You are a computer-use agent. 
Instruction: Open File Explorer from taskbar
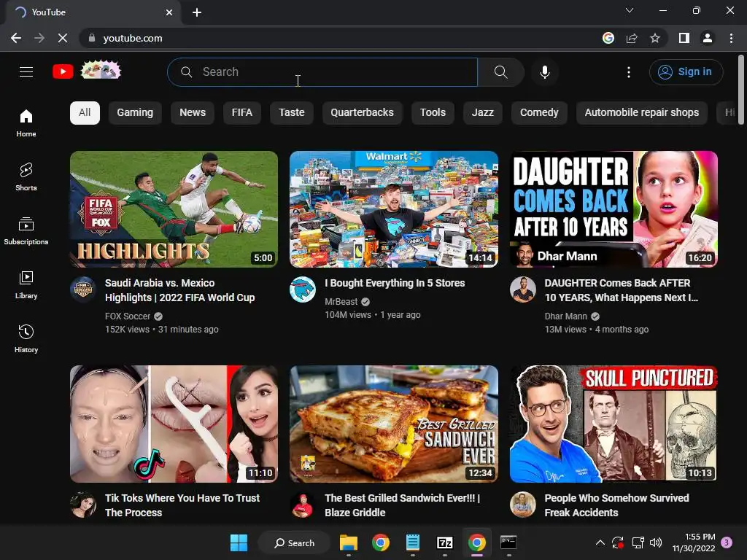coord(349,542)
